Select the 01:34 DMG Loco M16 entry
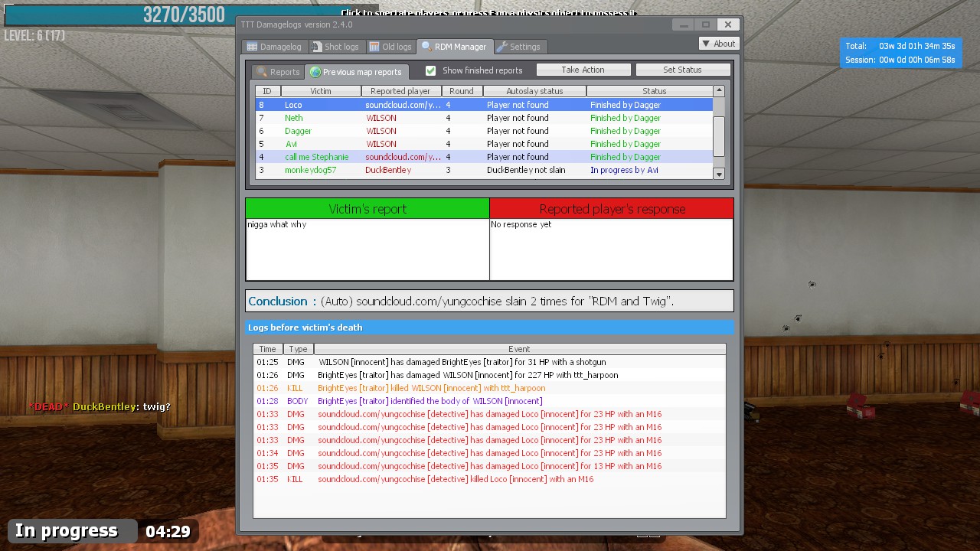Viewport: 980px width, 551px height. tap(489, 453)
